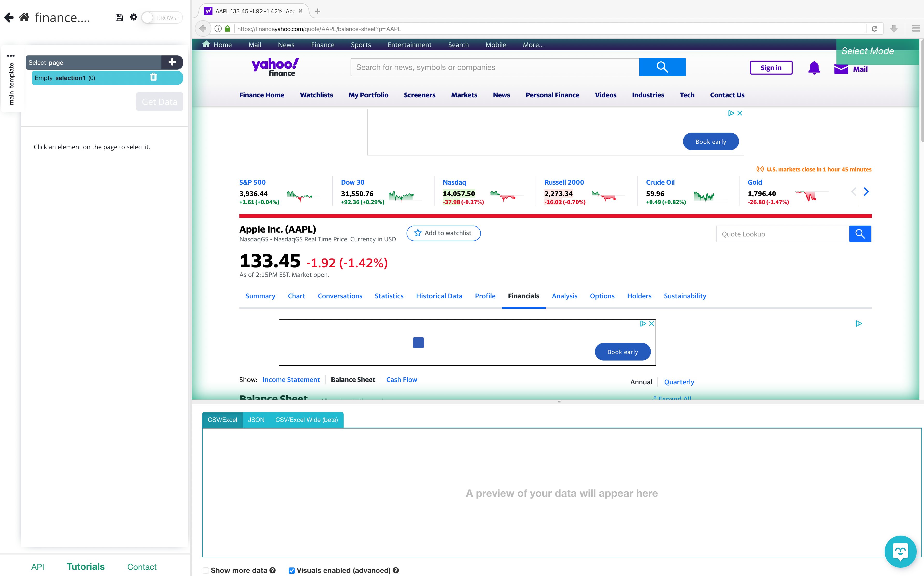Switch to the Summary tab
The width and height of the screenshot is (924, 576).
coord(260,296)
